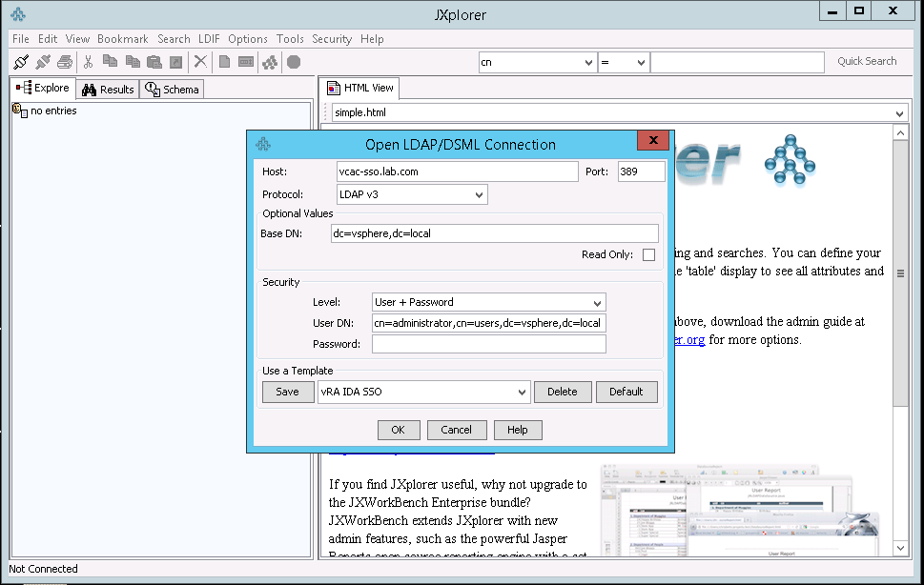Switch to the Results tab
924x585 pixels.
109,90
